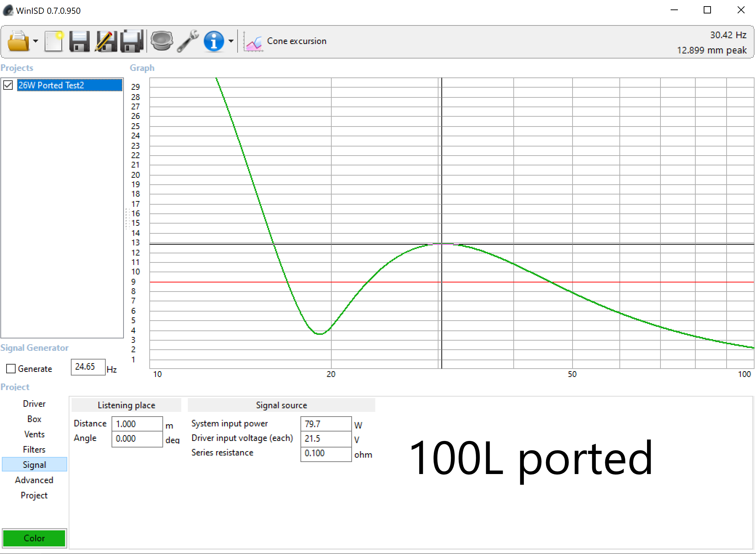Go to the Advanced tab
This screenshot has width=756, height=554.
point(34,480)
